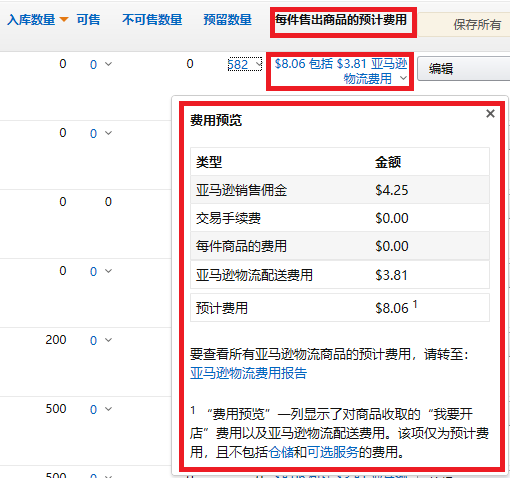510x478 pixels.
Task: Click the 编辑 button in the first row
Action: tap(463, 69)
